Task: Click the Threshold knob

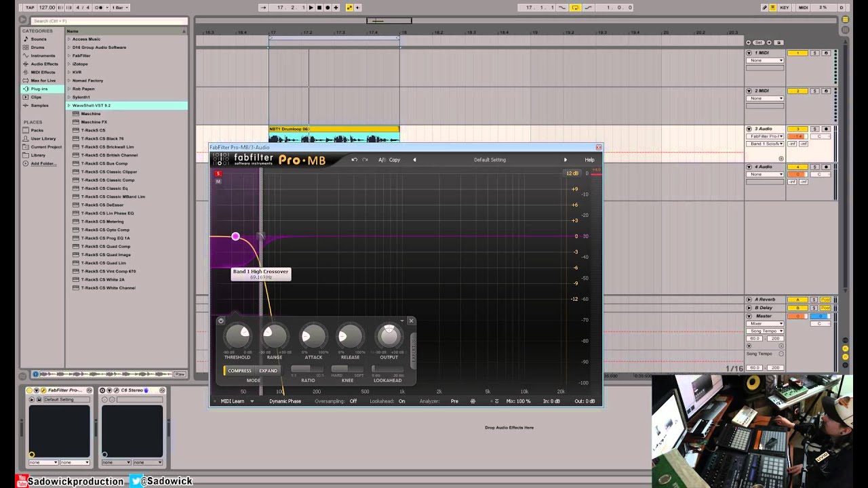Action: [238, 335]
